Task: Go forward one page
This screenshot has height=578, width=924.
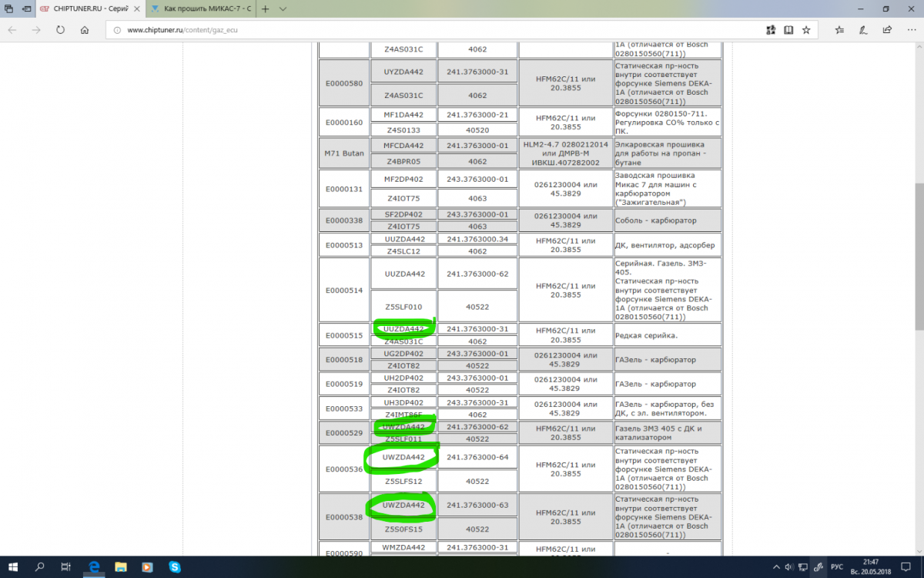Action: point(36,30)
